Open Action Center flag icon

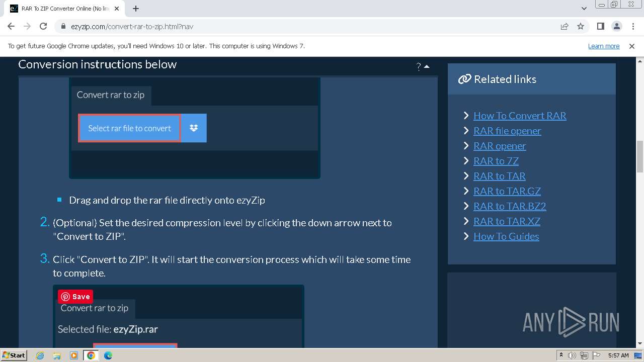(596, 355)
